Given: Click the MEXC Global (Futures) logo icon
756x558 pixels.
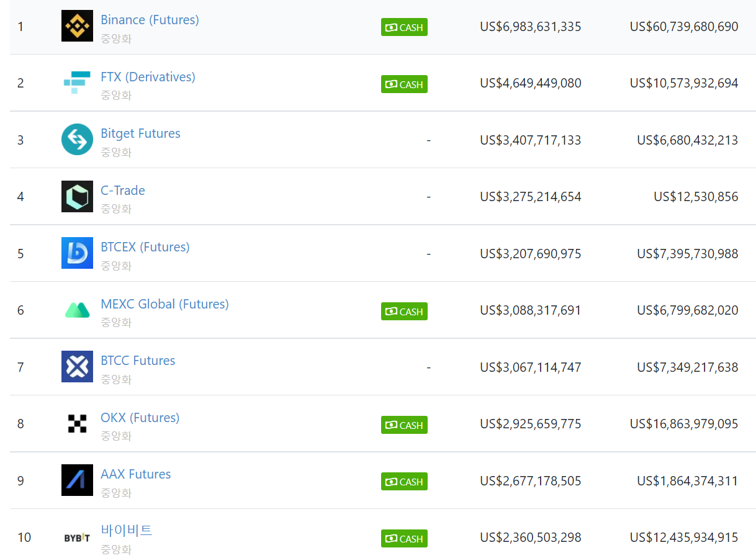Looking at the screenshot, I should pos(77,310).
